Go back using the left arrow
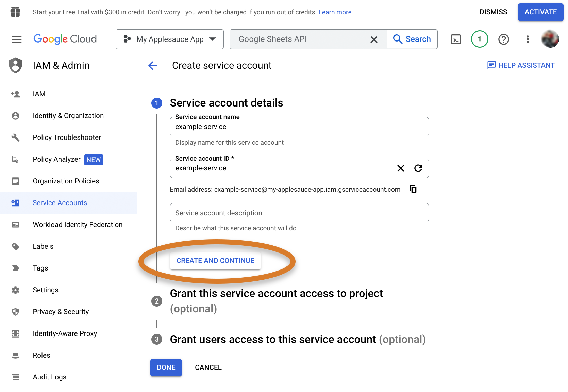 click(153, 65)
